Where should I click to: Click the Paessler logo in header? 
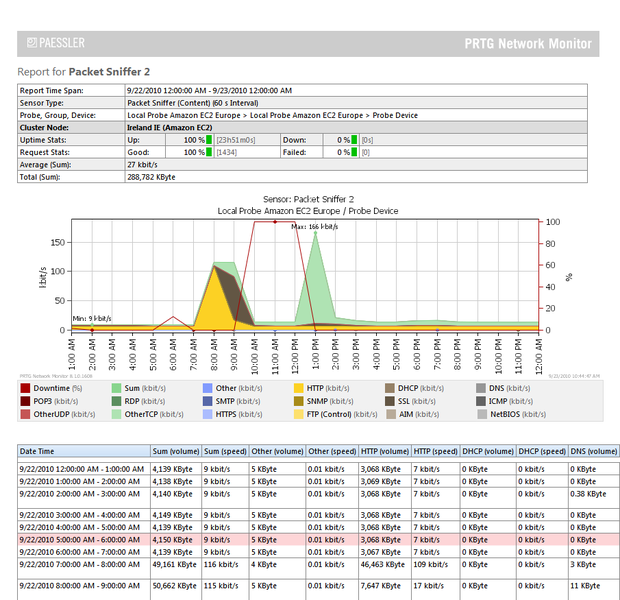55,43
